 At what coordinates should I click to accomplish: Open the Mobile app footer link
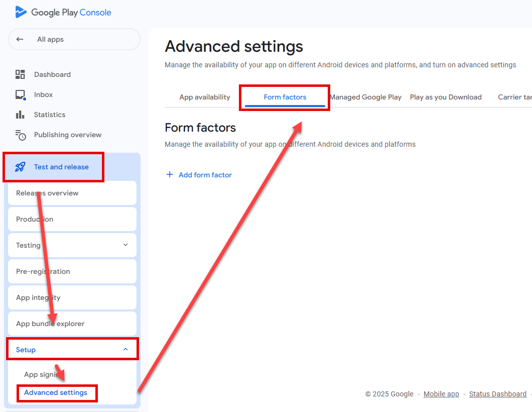click(x=441, y=394)
